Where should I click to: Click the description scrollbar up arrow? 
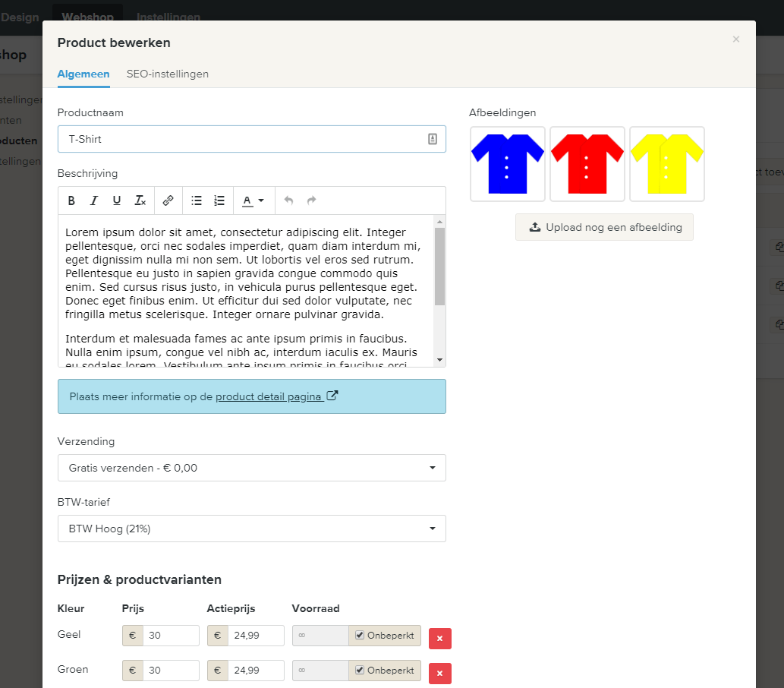click(440, 222)
